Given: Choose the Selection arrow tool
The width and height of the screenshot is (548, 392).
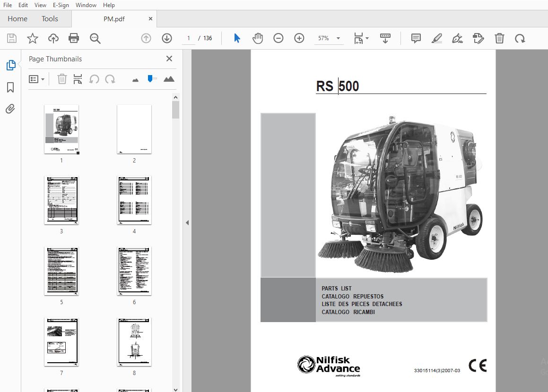Looking at the screenshot, I should (x=237, y=38).
